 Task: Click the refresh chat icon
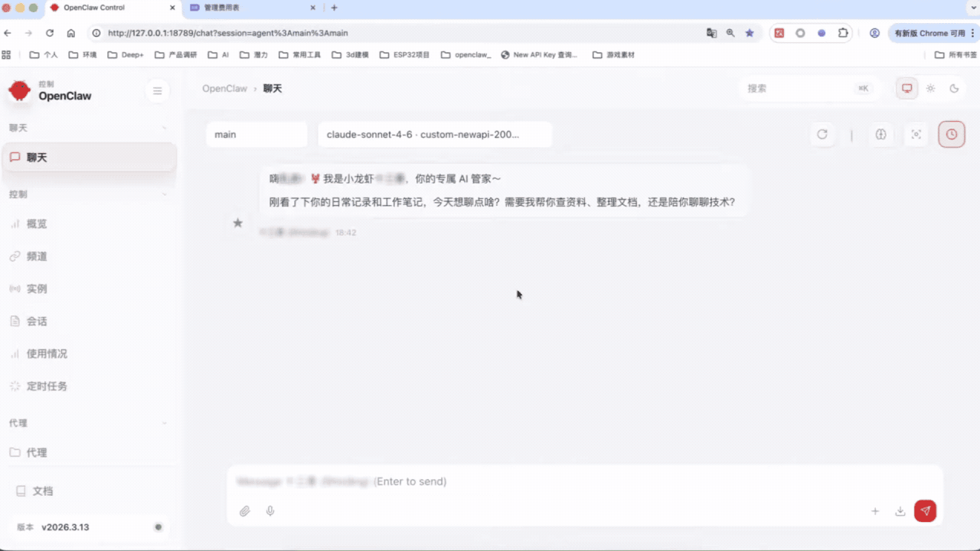(822, 135)
